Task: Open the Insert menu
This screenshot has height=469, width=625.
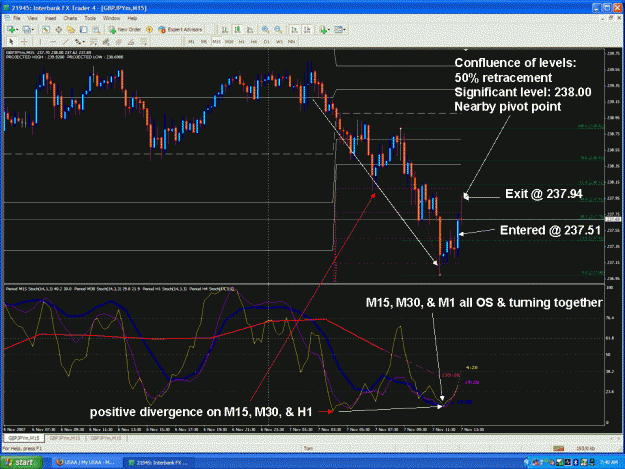Action: [x=50, y=18]
